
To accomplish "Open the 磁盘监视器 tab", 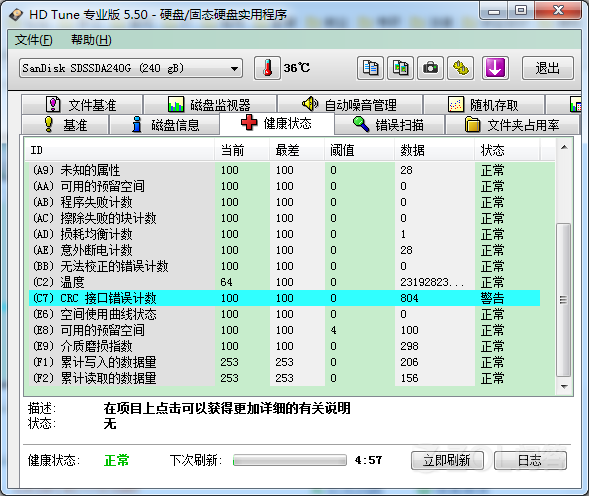I will [x=210, y=104].
